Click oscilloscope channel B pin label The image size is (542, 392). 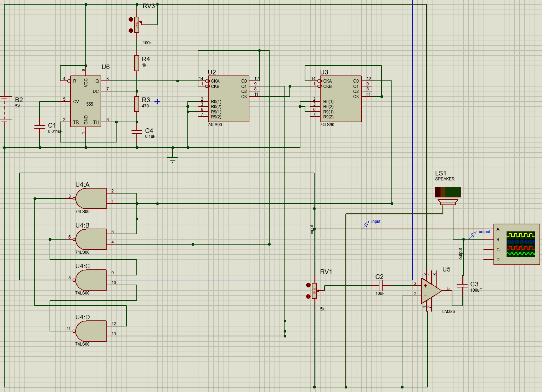click(x=498, y=240)
